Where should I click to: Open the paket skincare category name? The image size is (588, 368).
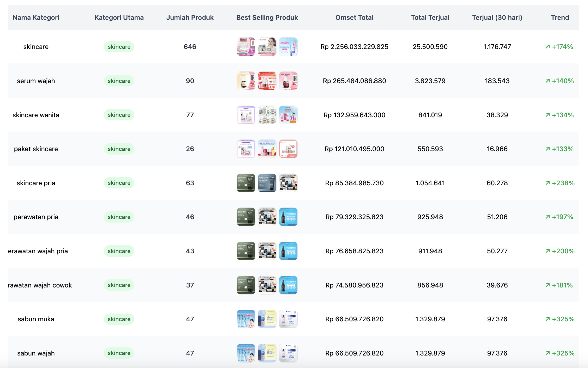pos(36,149)
